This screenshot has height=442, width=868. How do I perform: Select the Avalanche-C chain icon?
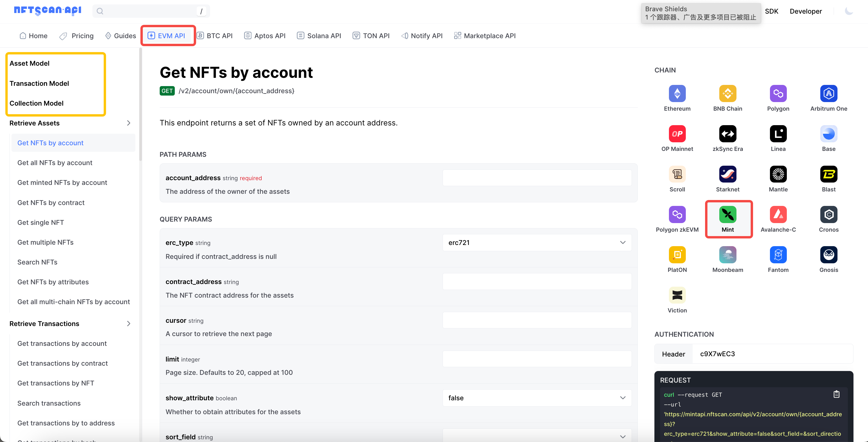click(778, 214)
